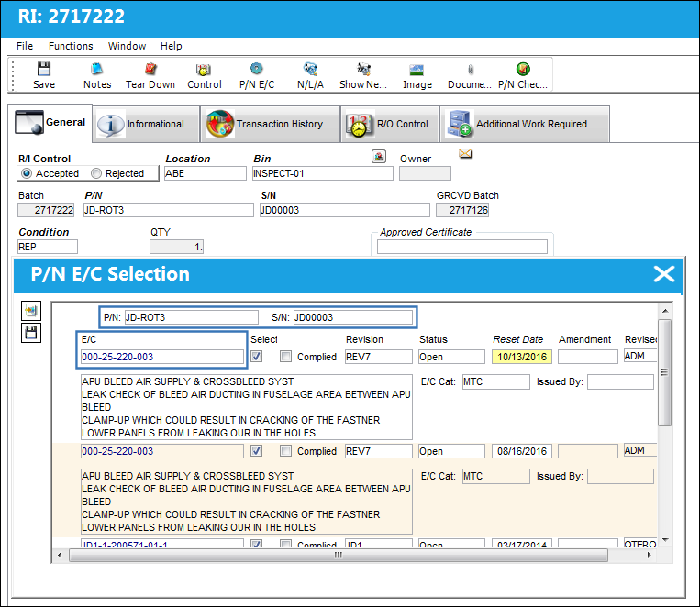Close the P/N E/C Selection window

pos(664,273)
